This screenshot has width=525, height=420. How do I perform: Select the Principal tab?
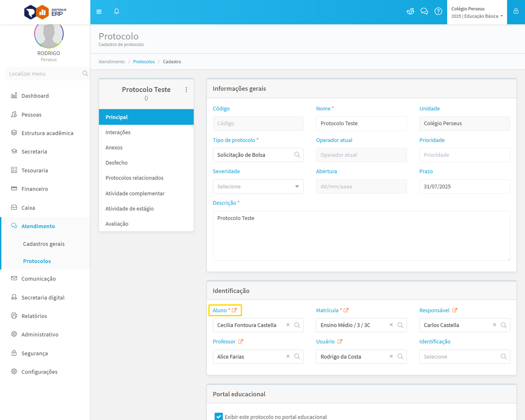[146, 117]
